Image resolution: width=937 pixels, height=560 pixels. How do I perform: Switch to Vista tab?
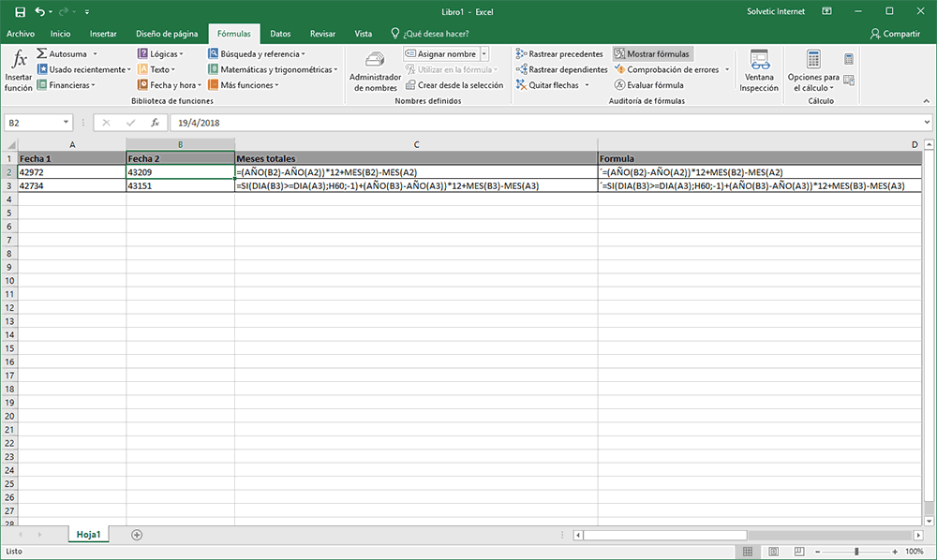coord(364,34)
